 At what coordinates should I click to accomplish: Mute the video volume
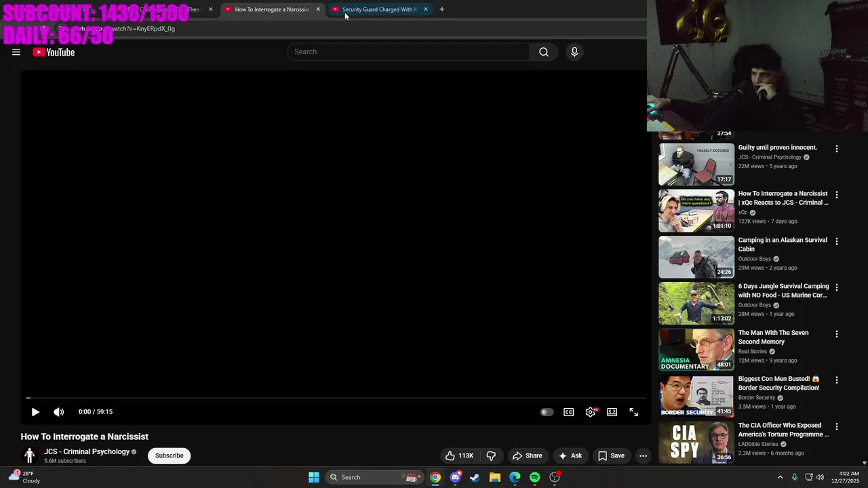59,412
